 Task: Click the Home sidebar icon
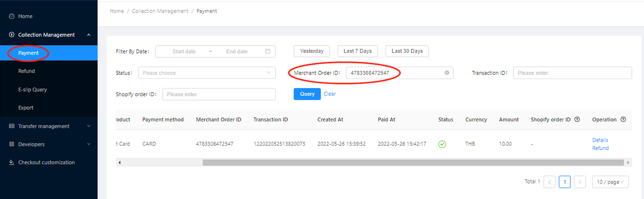12,17
